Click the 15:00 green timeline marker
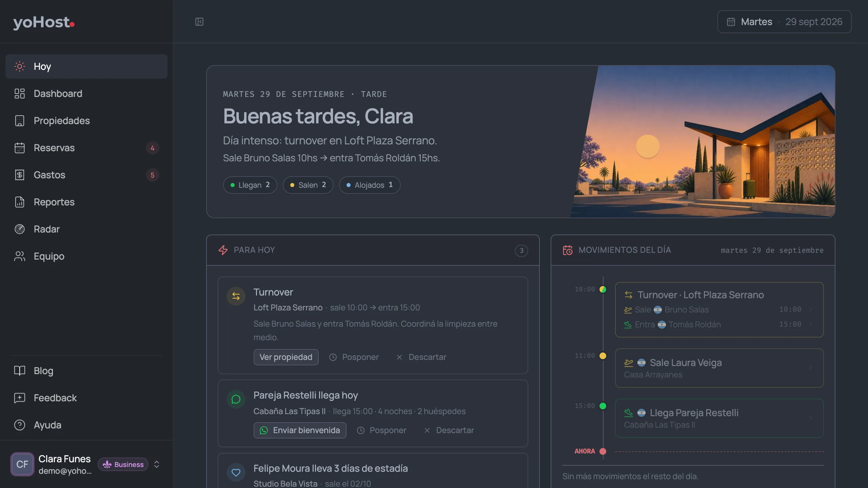Image resolution: width=868 pixels, height=488 pixels. tap(603, 406)
